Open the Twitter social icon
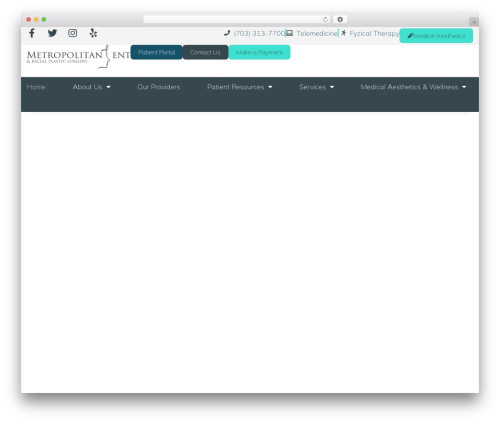This screenshot has width=500, height=423. pos(52,33)
